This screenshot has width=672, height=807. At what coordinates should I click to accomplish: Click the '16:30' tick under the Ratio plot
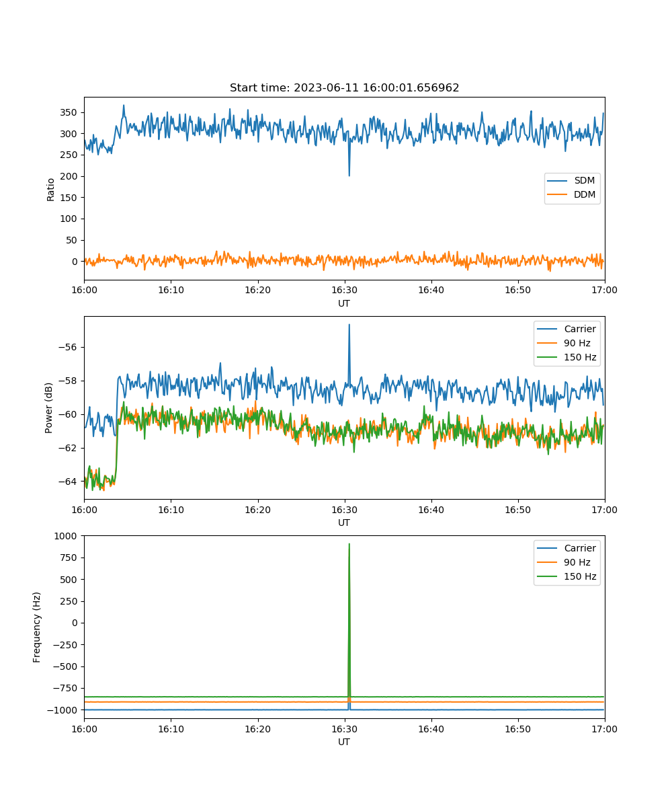(344, 290)
